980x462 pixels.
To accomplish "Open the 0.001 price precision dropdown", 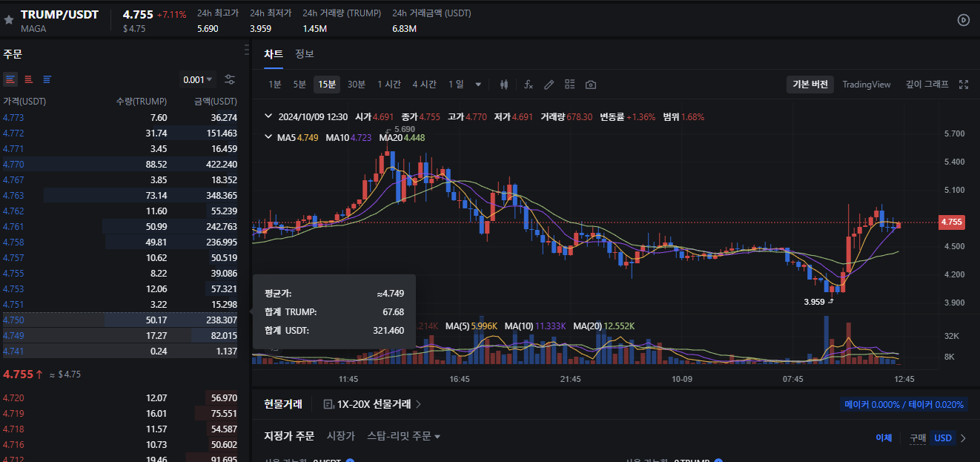I will [198, 79].
